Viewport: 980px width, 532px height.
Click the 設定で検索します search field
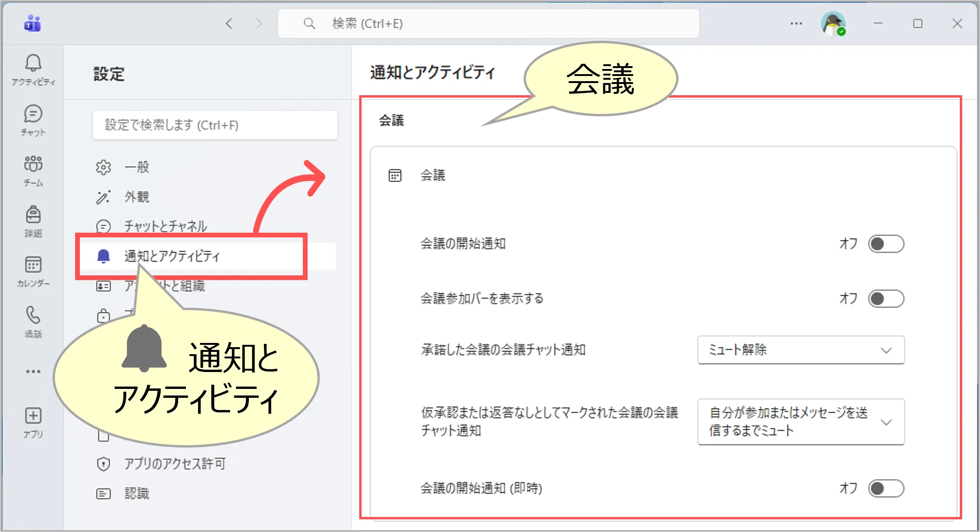pos(215,125)
